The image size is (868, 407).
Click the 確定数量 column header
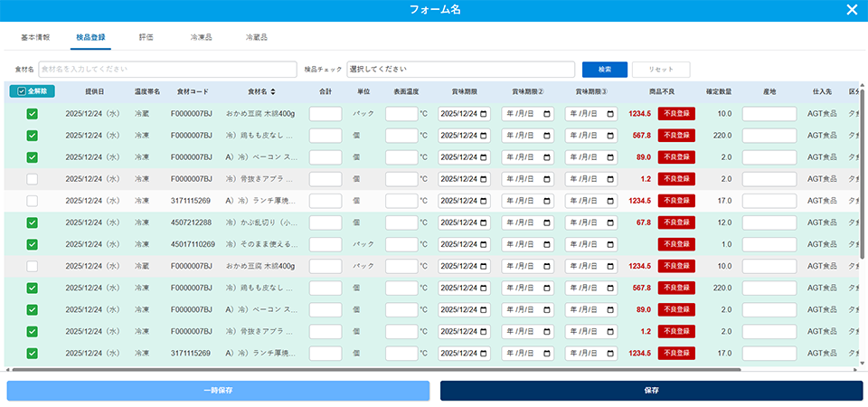719,92
